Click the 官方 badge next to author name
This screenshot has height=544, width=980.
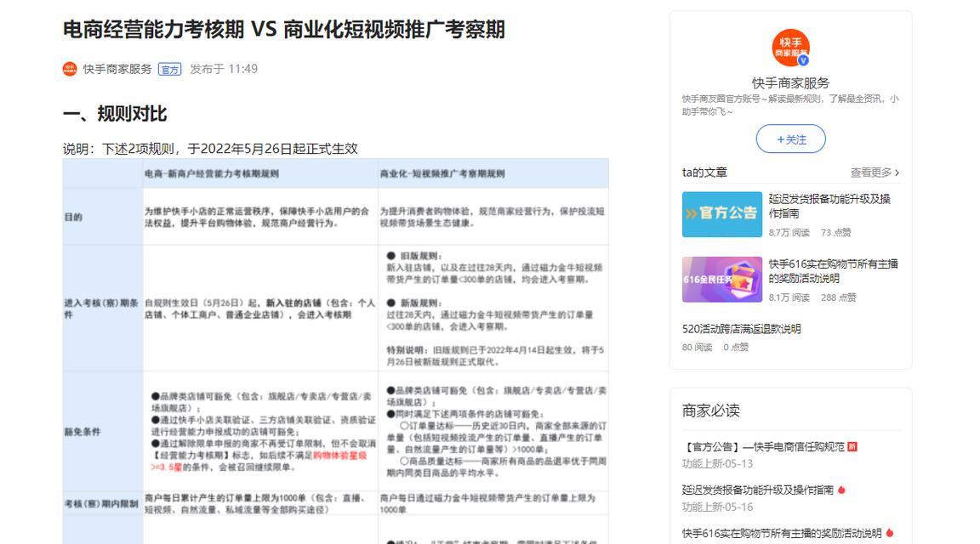point(169,70)
